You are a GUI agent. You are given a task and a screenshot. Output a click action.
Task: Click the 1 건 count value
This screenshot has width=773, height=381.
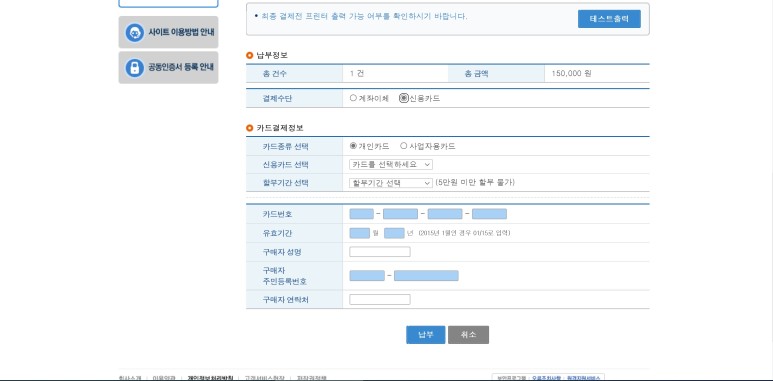357,74
